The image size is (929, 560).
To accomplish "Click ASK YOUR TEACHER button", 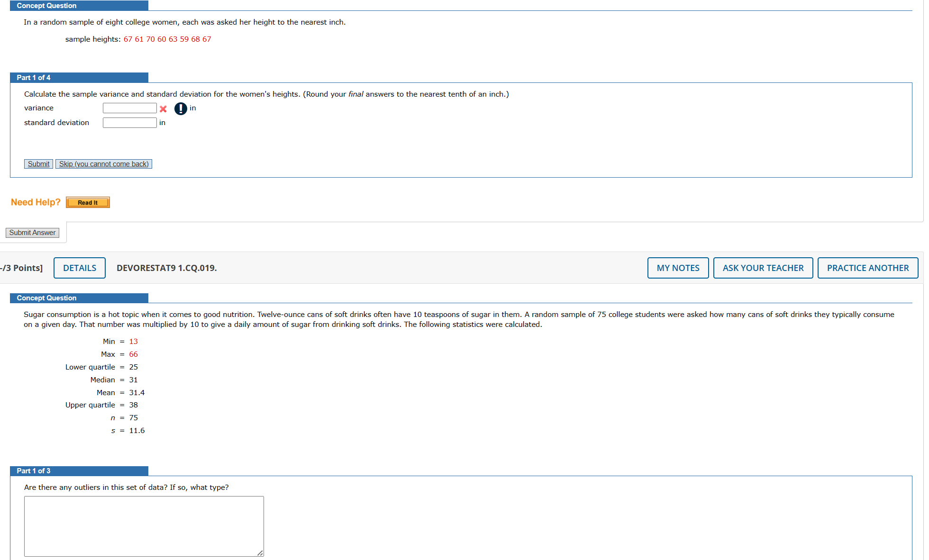I will [x=763, y=268].
